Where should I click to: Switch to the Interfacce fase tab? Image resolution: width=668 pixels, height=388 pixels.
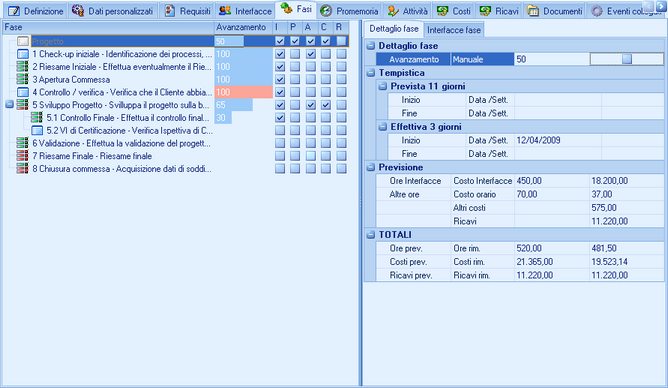coord(454,30)
